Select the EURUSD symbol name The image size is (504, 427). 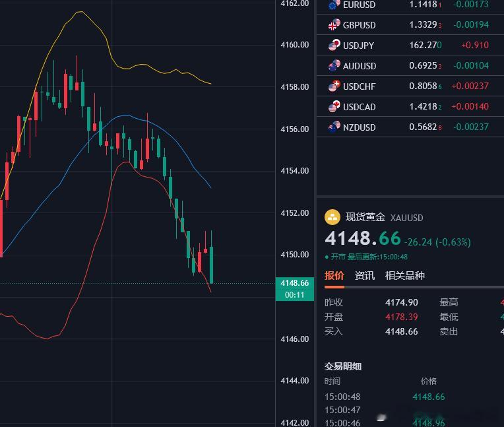click(x=359, y=5)
